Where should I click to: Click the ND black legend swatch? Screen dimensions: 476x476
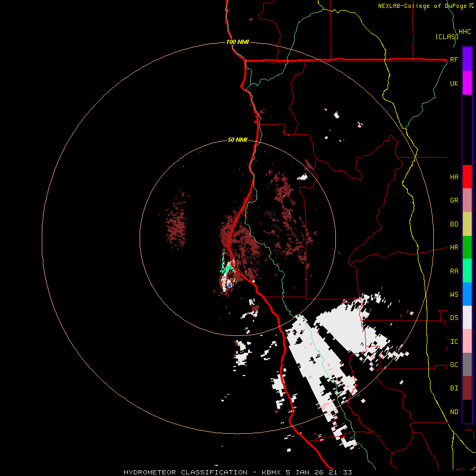coord(467,411)
